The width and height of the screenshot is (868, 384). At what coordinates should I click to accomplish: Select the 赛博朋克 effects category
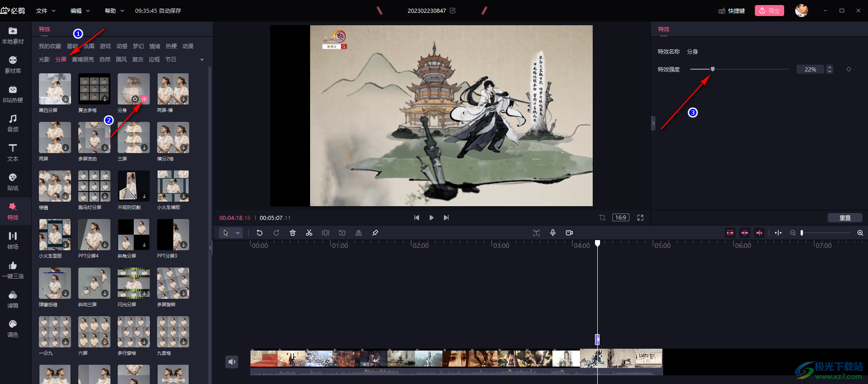[83, 60]
